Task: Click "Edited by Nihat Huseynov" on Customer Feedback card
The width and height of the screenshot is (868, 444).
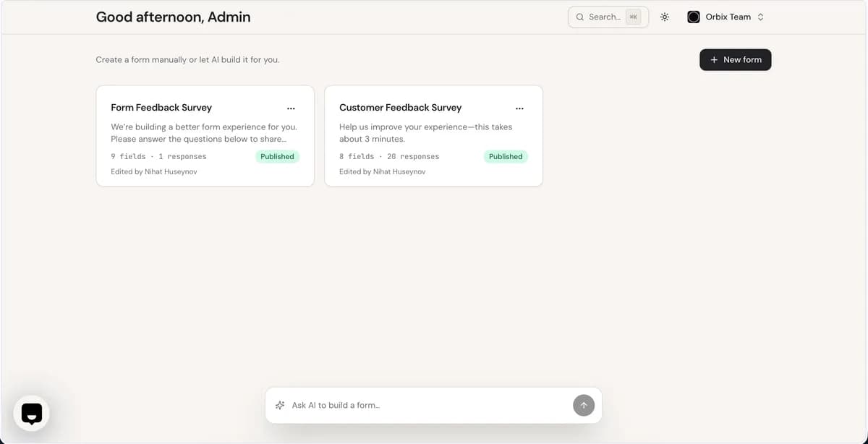Action: point(383,172)
